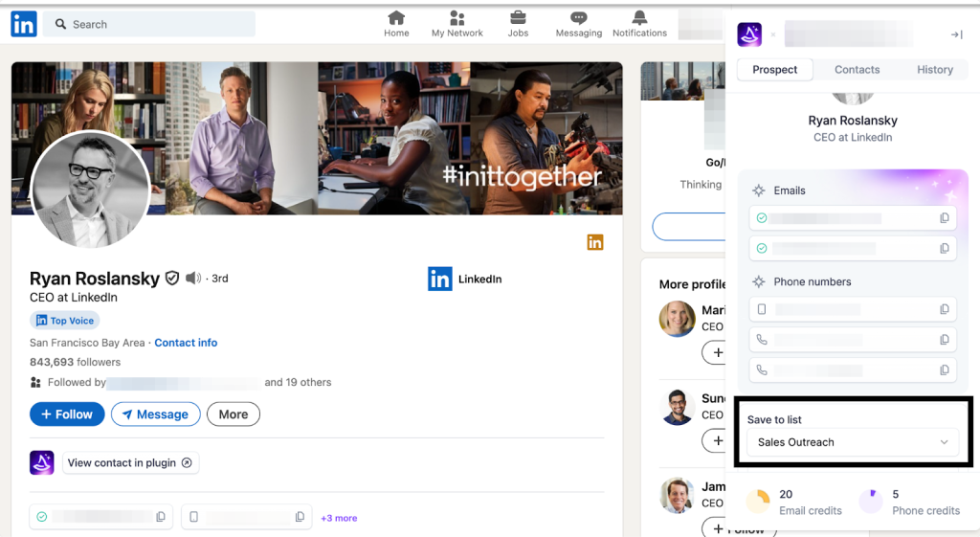Viewport: 980px width, 537px height.
Task: Open the Notifications bell
Action: tap(639, 24)
